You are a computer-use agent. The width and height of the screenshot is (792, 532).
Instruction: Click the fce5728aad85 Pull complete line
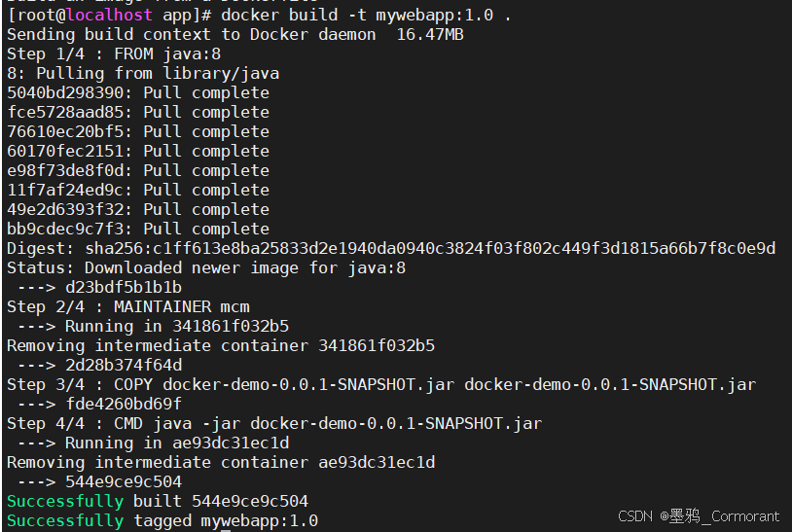[x=137, y=113]
